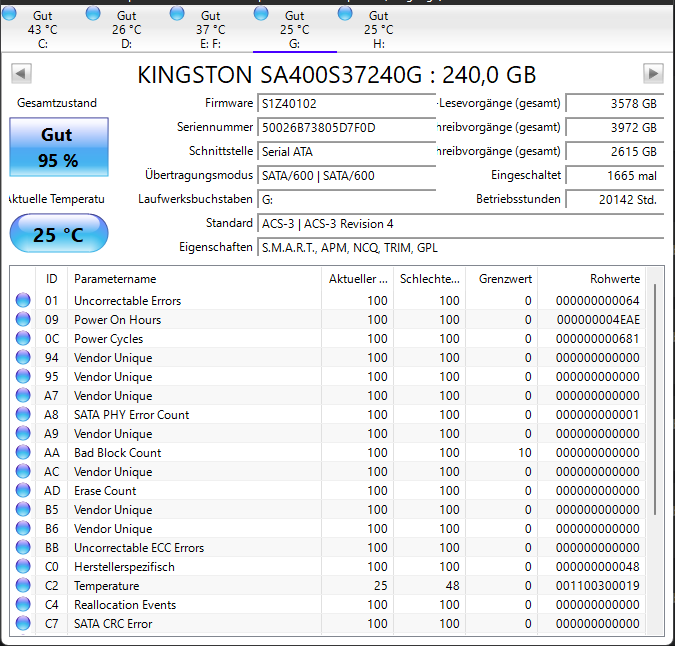Image resolution: width=675 pixels, height=646 pixels.
Task: Click the status orb of Erase Count row
Action: pos(23,490)
